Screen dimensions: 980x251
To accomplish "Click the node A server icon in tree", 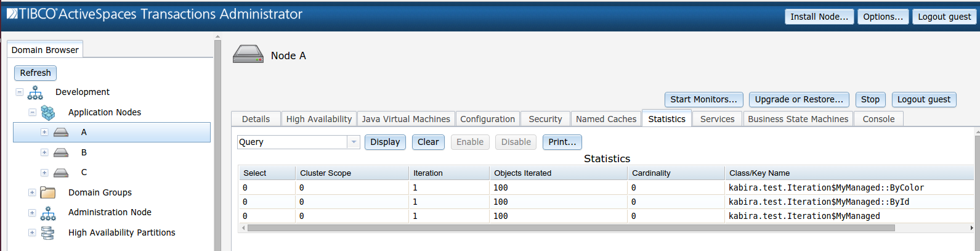I will 61,133.
